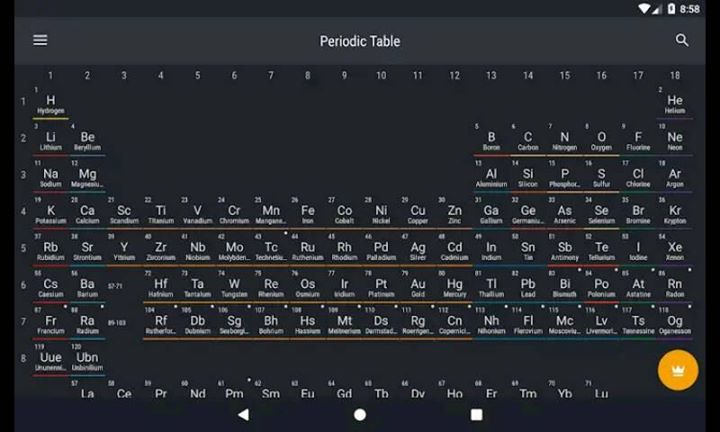Tap the search magnifier icon

(682, 41)
